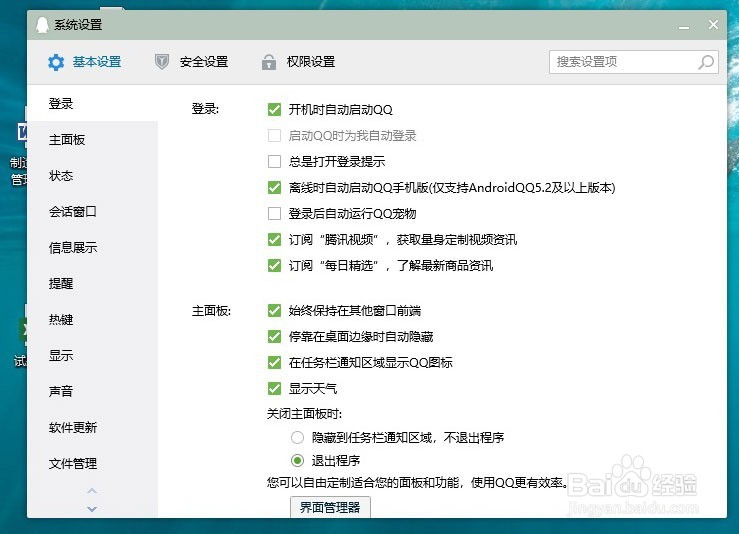739x534 pixels.
Task: Click the gear icon for 基本设置
Action: (56, 62)
